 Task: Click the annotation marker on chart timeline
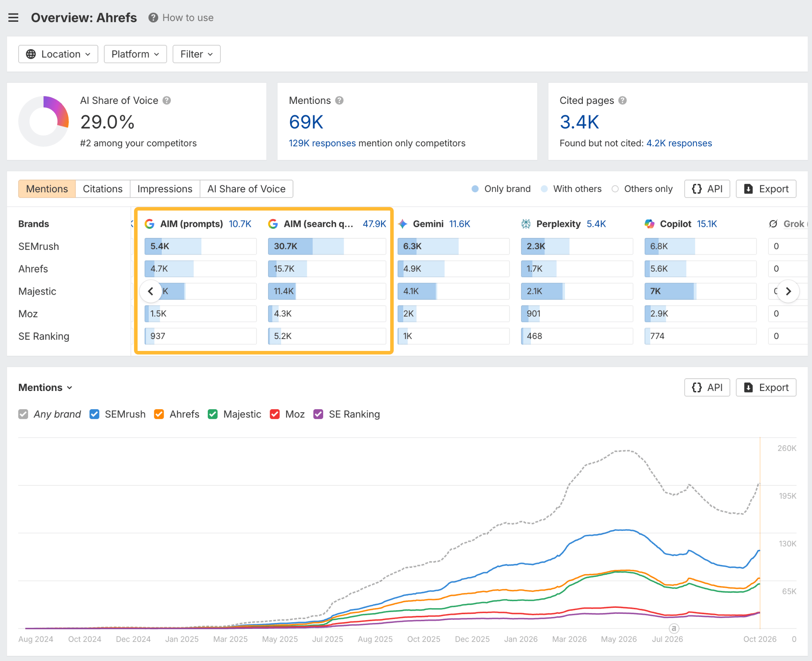coord(674,628)
